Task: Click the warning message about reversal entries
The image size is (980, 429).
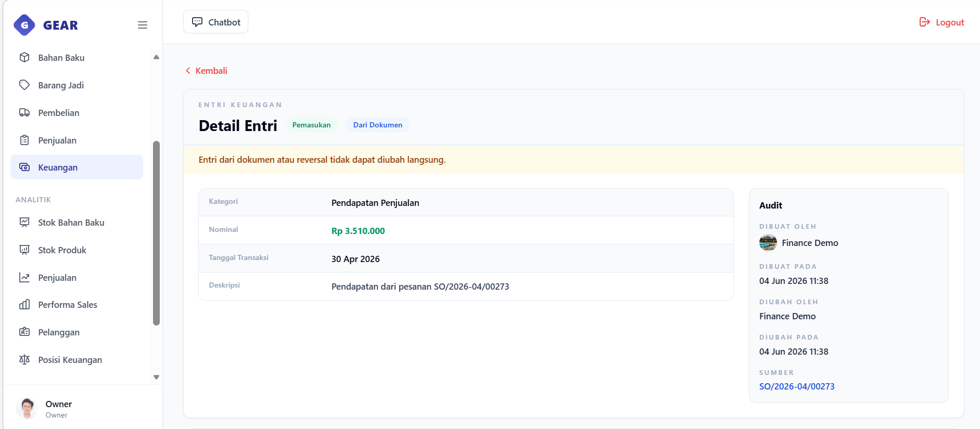Action: click(322, 160)
